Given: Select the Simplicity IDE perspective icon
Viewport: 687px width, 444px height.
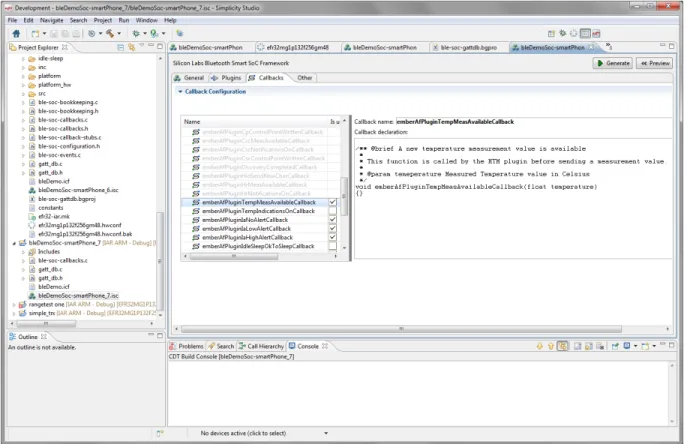Looking at the screenshot, I should tap(585, 33).
